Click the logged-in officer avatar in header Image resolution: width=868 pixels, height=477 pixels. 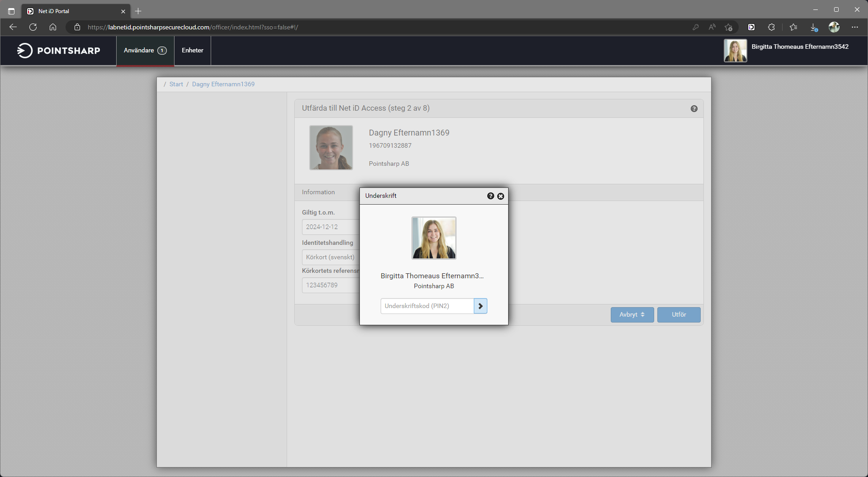click(736, 51)
